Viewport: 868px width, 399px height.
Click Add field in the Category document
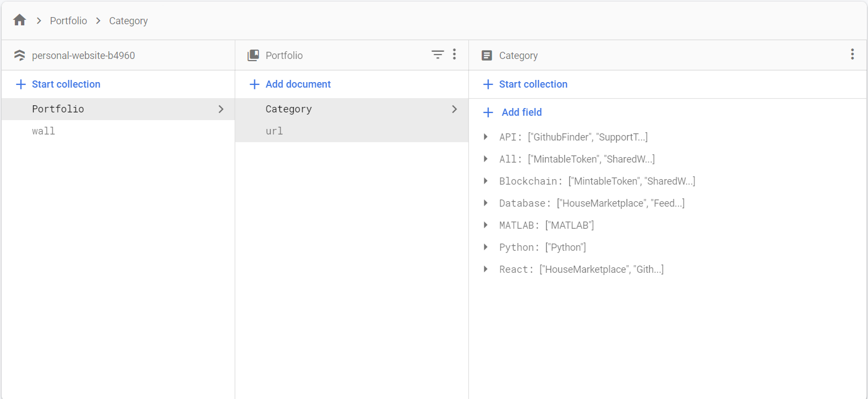click(513, 112)
